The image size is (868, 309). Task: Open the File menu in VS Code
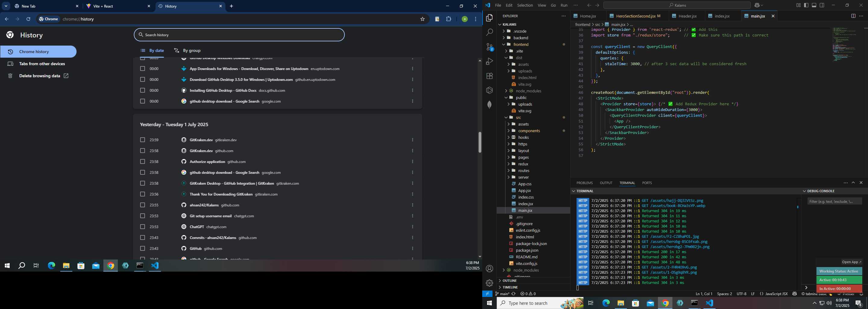point(498,5)
